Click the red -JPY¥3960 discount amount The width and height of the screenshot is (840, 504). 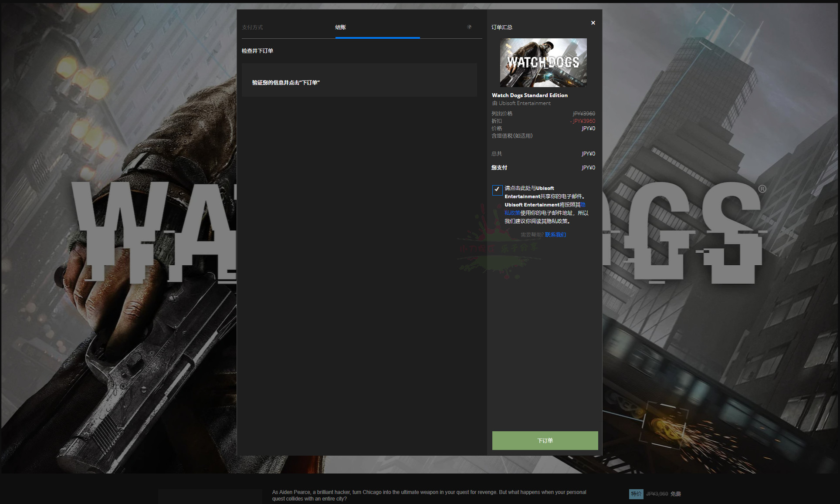583,121
